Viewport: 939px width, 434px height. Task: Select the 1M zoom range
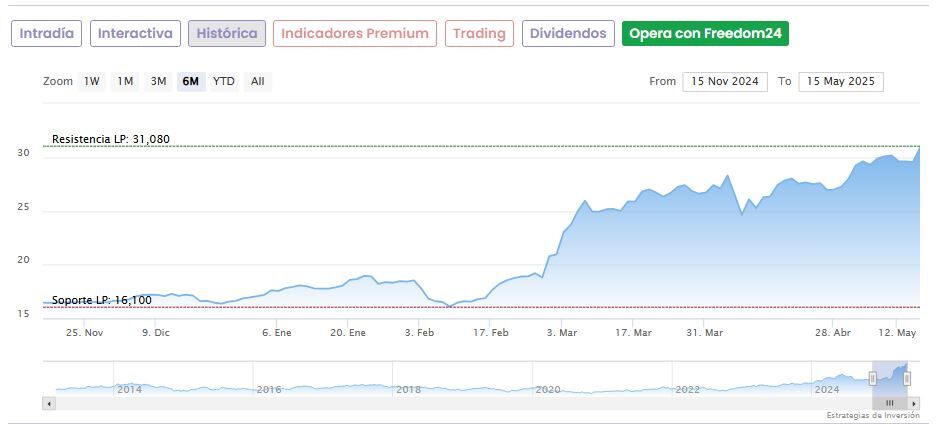[125, 82]
